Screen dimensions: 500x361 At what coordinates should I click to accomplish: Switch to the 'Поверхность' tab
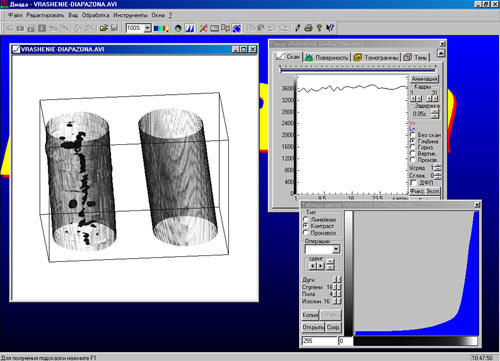(327, 58)
